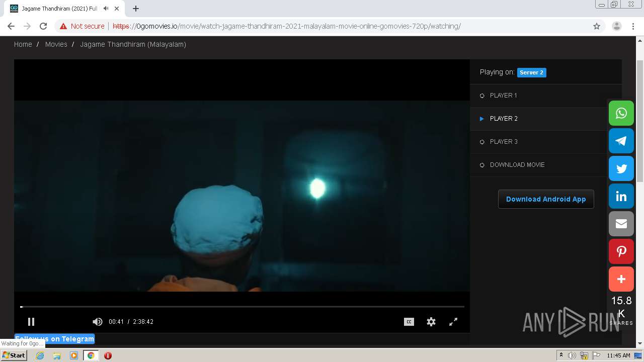This screenshot has width=644, height=362.
Task: Open more share options plus icon
Action: click(x=621, y=279)
